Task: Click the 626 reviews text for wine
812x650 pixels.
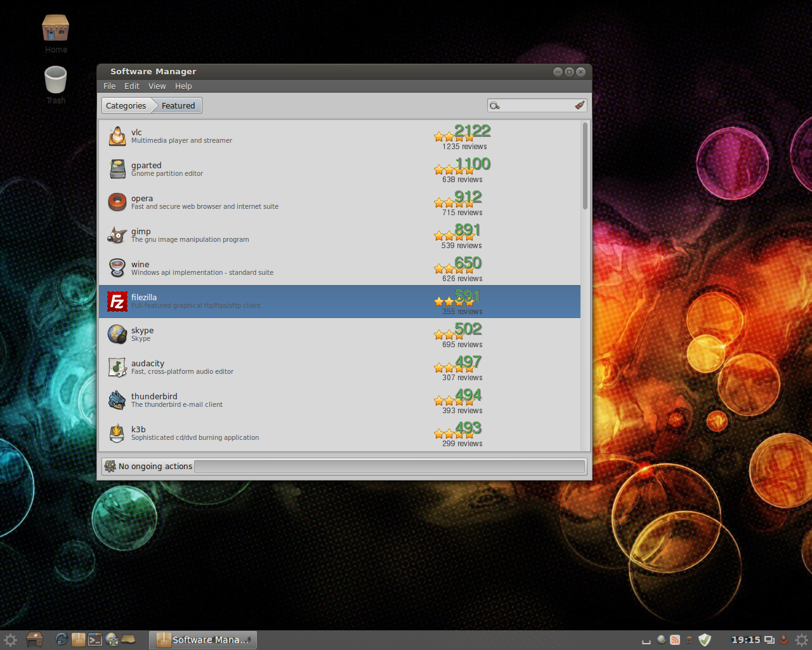Action: [x=462, y=279]
